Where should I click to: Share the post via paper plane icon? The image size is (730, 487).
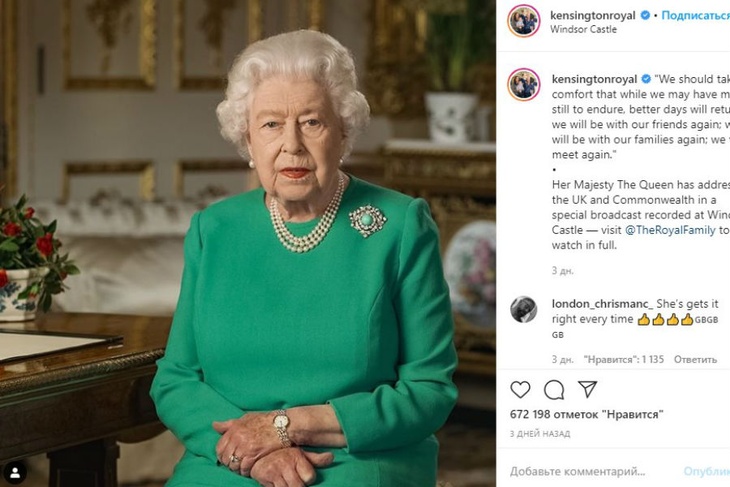pos(587,389)
